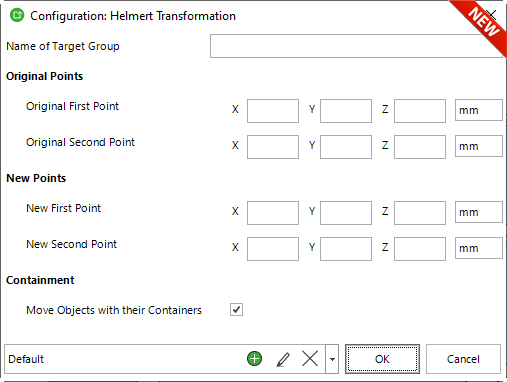
Task: Confirm settings with the OK button
Action: point(382,359)
